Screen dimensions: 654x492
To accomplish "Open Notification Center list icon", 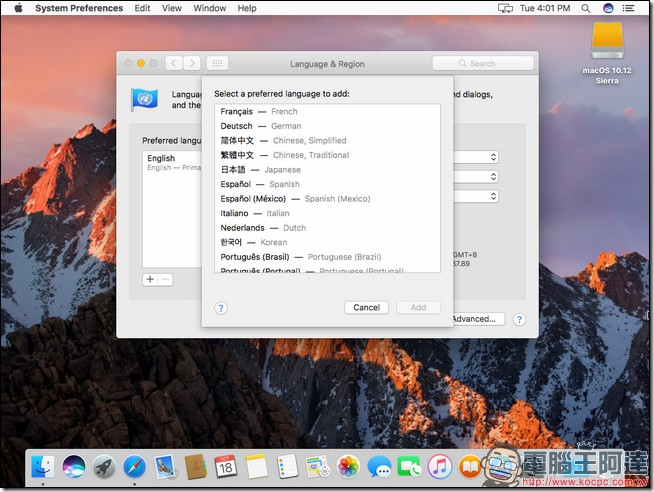I will [629, 8].
